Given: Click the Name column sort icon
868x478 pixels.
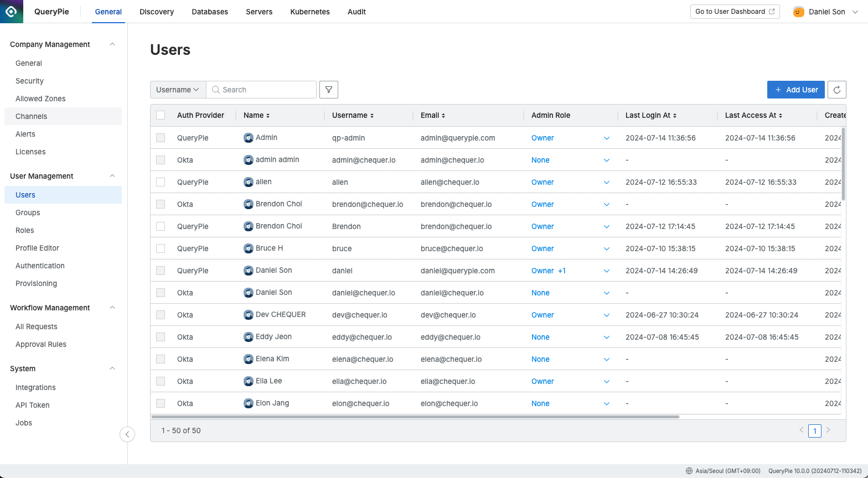Looking at the screenshot, I should 268,116.
